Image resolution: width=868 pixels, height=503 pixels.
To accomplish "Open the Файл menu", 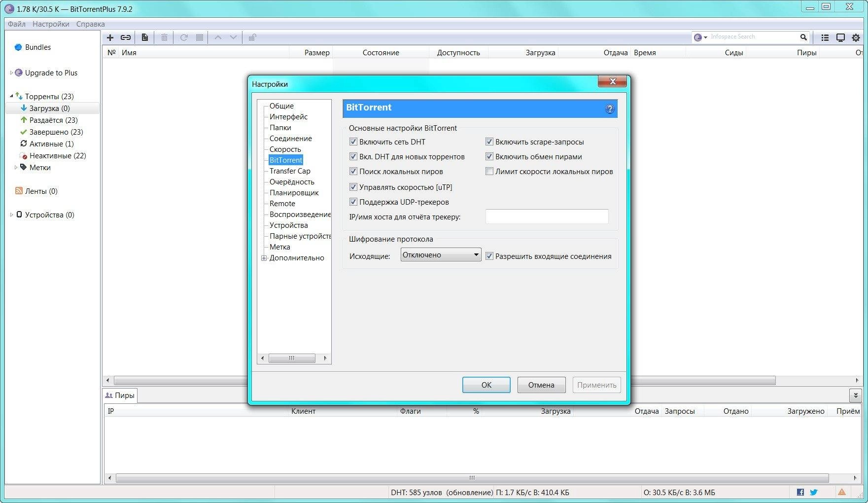I will point(17,24).
